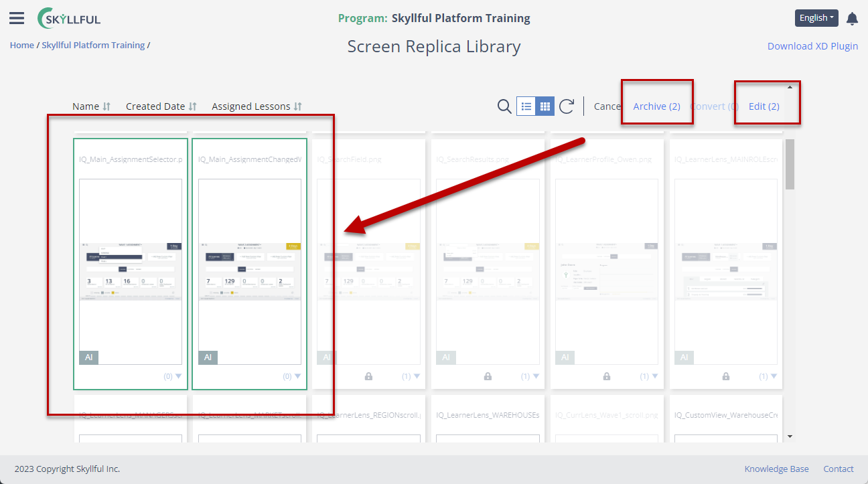The image size is (868, 484).
Task: Click the Download XD Plugin link
Action: click(x=812, y=46)
